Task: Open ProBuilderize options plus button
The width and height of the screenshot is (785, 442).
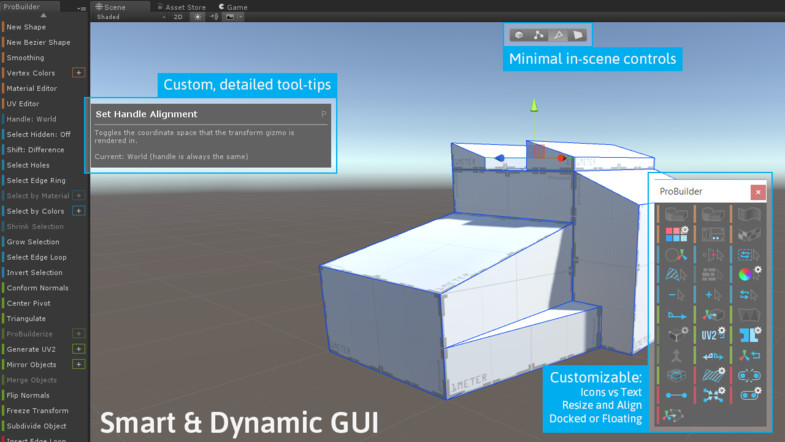Action: 79,333
